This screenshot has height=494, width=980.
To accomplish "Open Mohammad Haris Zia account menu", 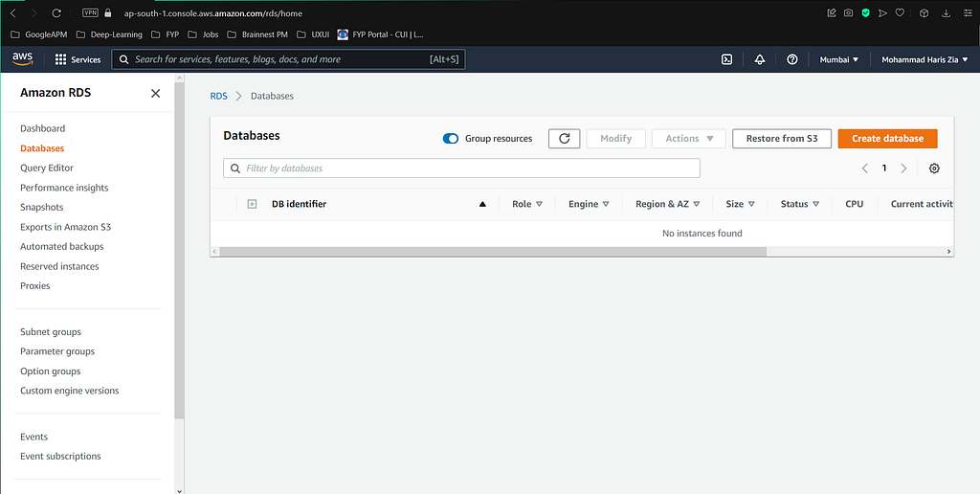I will point(924,59).
